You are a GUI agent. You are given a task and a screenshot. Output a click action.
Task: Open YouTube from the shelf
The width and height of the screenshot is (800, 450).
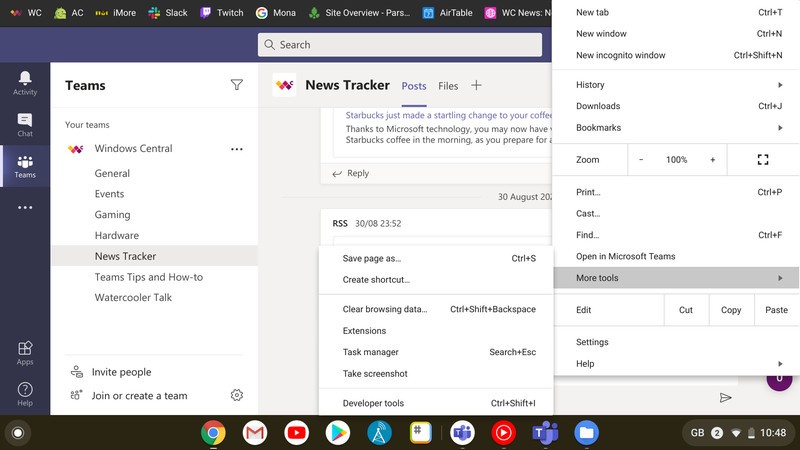(296, 433)
